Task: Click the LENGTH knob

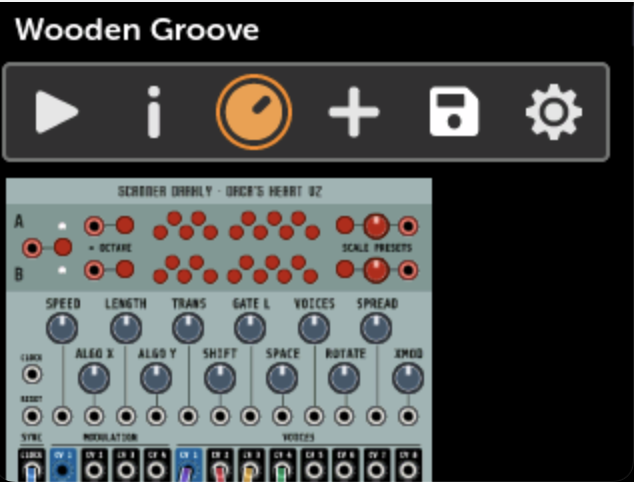Action: coord(125,327)
